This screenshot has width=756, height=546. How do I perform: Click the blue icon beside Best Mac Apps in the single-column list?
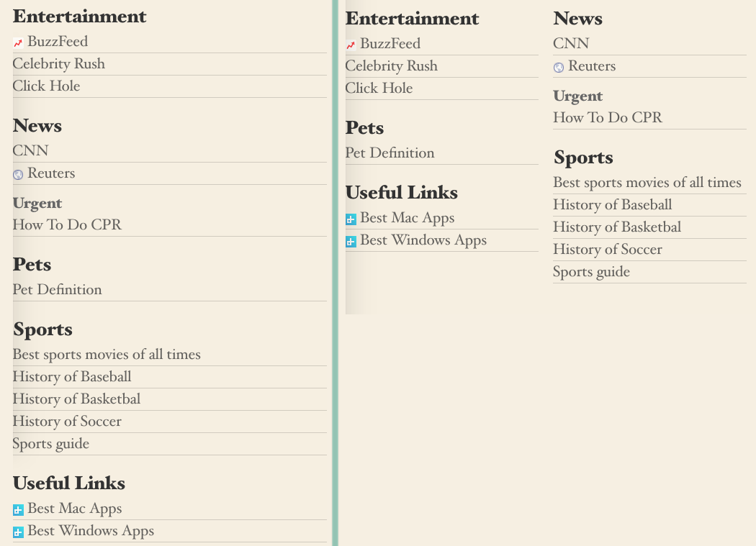pos(18,509)
